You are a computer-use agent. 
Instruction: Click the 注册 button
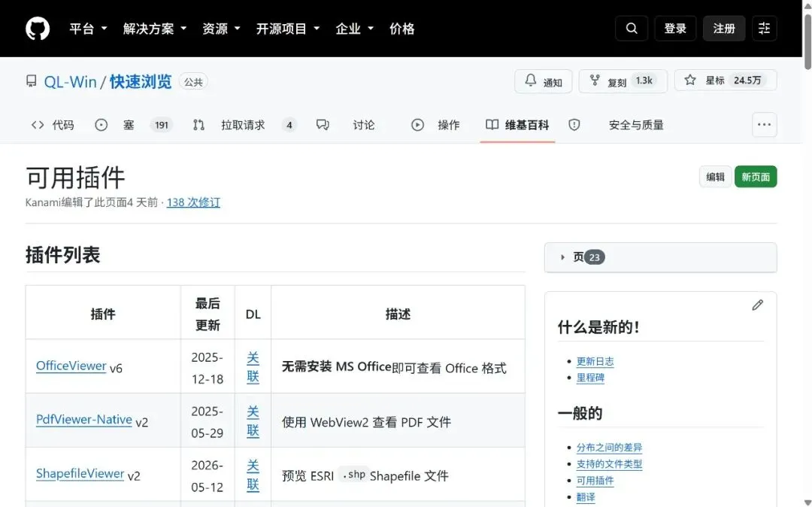724,28
